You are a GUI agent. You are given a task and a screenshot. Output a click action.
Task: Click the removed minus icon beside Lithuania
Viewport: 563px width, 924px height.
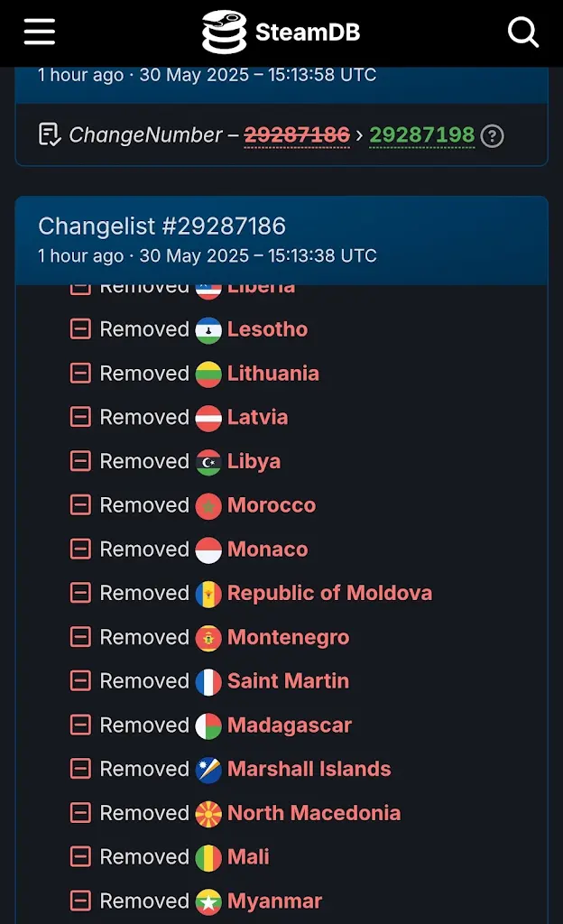point(81,374)
